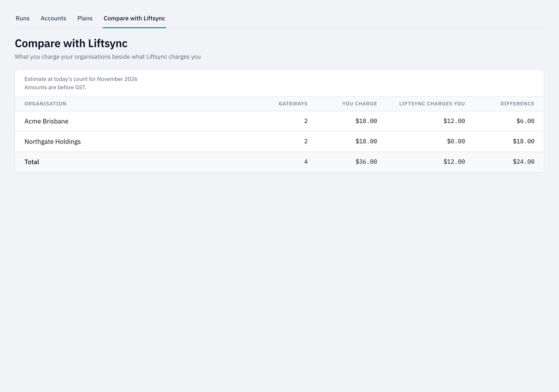
Task: Click Acme Brisbane's $12.00 Liftsync charge
Action: (454, 121)
